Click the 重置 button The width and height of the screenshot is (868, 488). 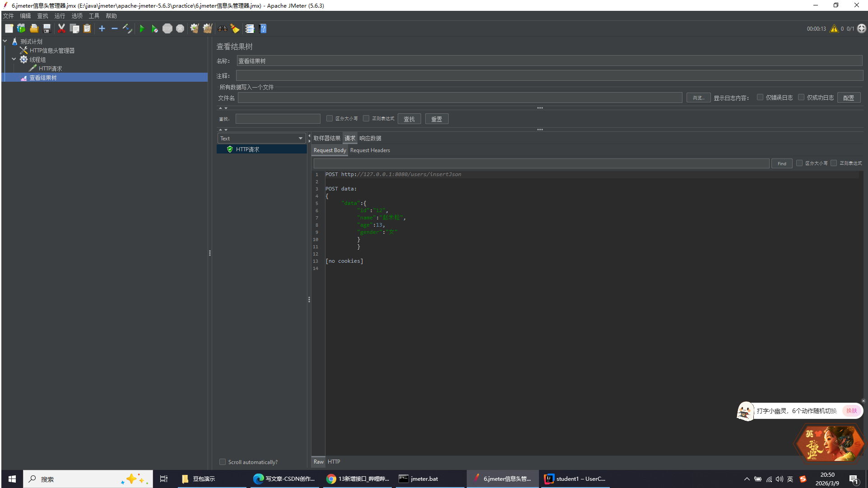436,119
